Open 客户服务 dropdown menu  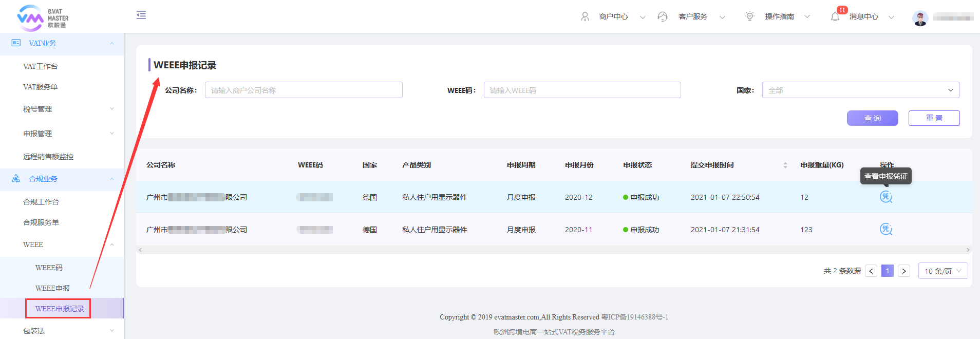(x=722, y=17)
